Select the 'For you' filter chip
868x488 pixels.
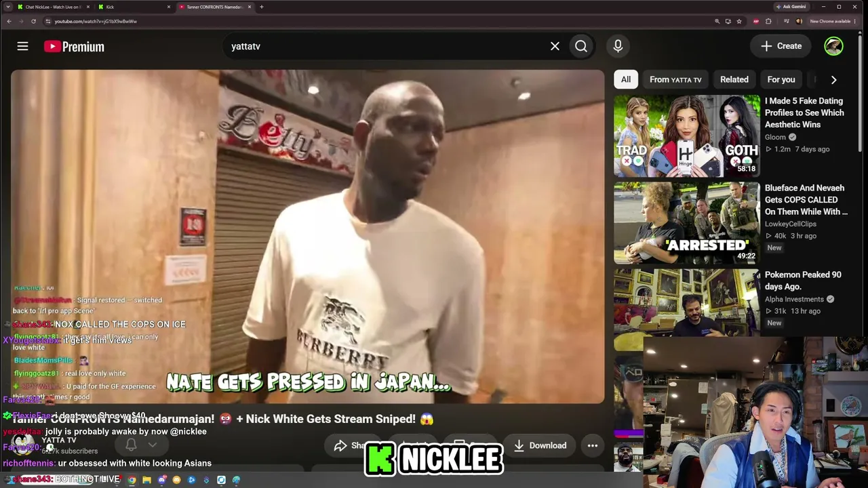[x=781, y=79]
